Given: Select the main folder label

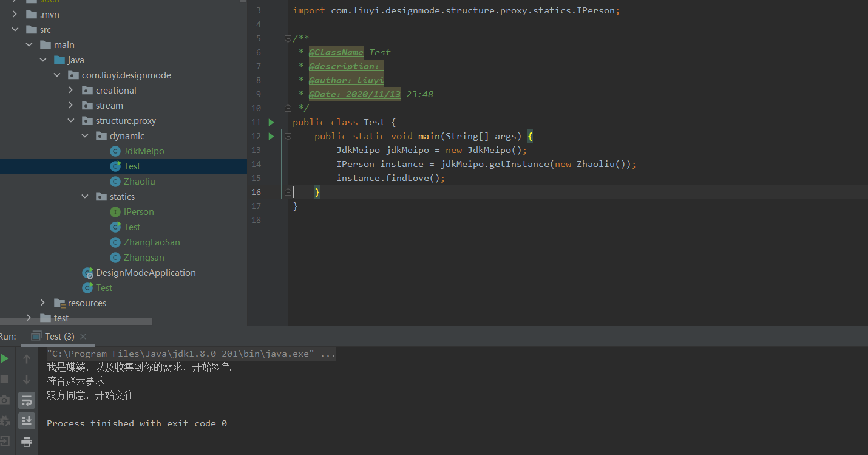Looking at the screenshot, I should (x=64, y=45).
